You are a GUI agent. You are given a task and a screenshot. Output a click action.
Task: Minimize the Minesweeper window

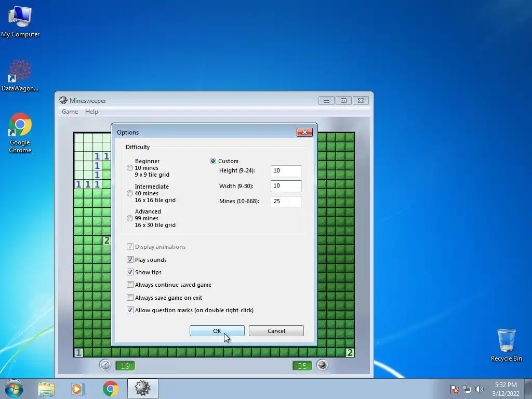[326, 101]
